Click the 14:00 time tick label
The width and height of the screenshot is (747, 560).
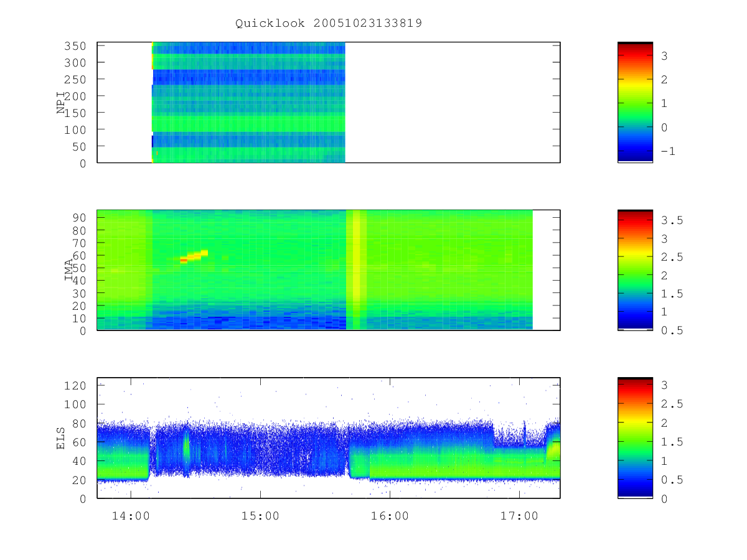pos(131,516)
